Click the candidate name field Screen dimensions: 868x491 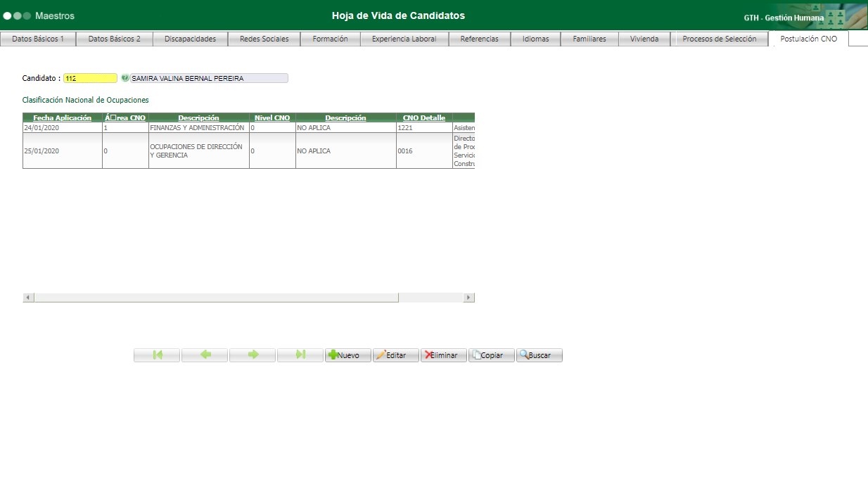pyautogui.click(x=209, y=78)
